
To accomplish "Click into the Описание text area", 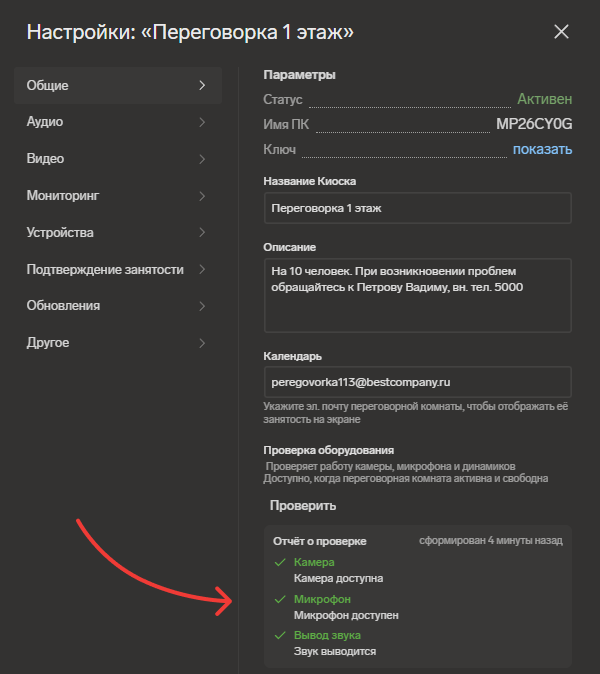I will point(418,295).
